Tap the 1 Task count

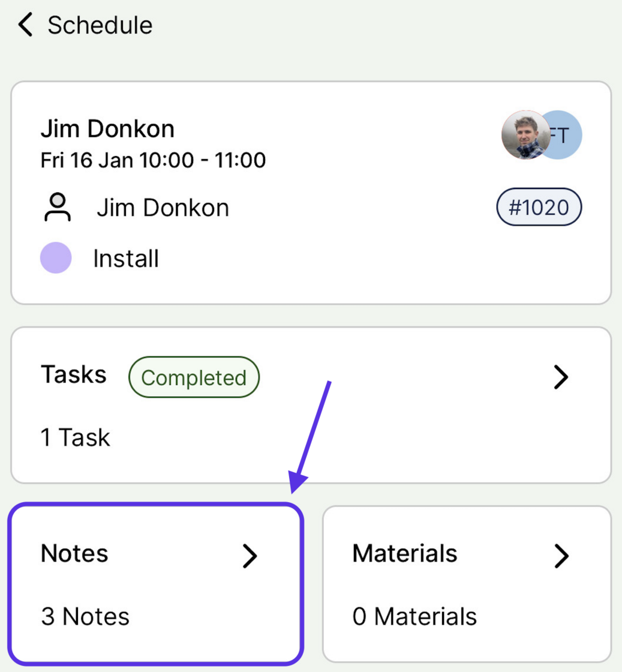76,437
